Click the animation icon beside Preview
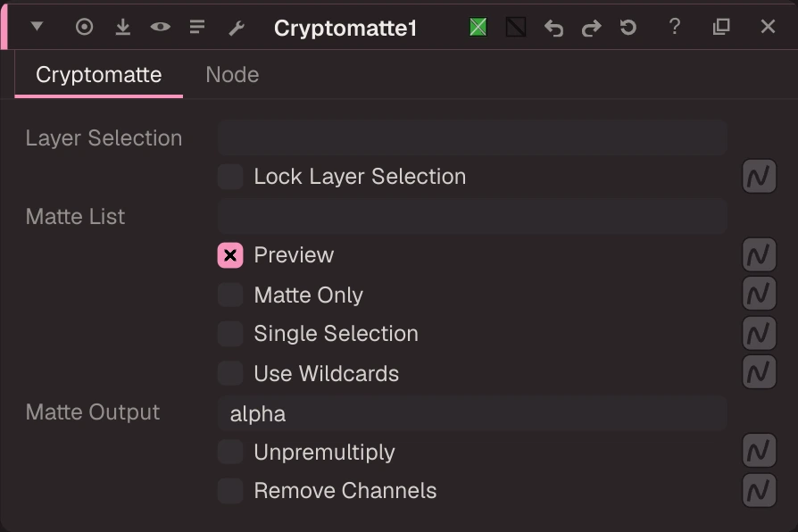The width and height of the screenshot is (798, 532). tap(759, 254)
